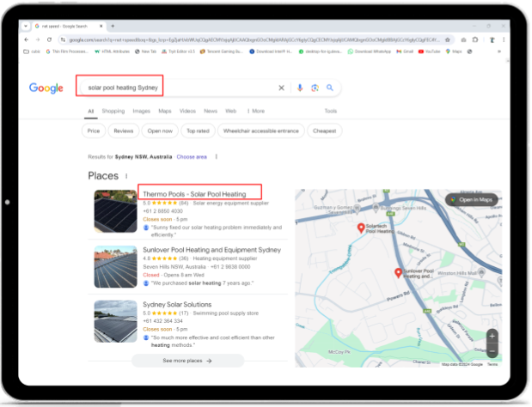Switch to the Videos tab
The width and height of the screenshot is (532, 407).
point(187,111)
